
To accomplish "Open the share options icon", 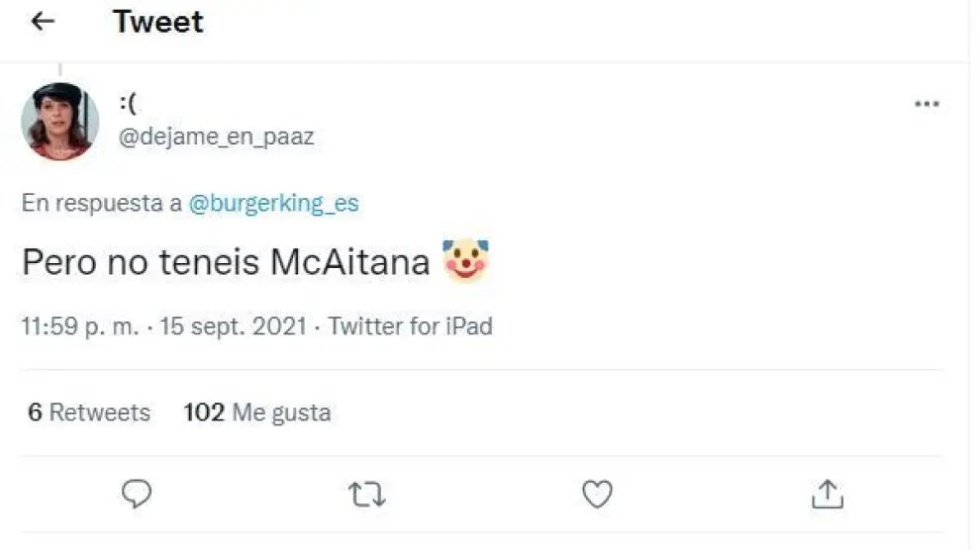I will (x=828, y=494).
